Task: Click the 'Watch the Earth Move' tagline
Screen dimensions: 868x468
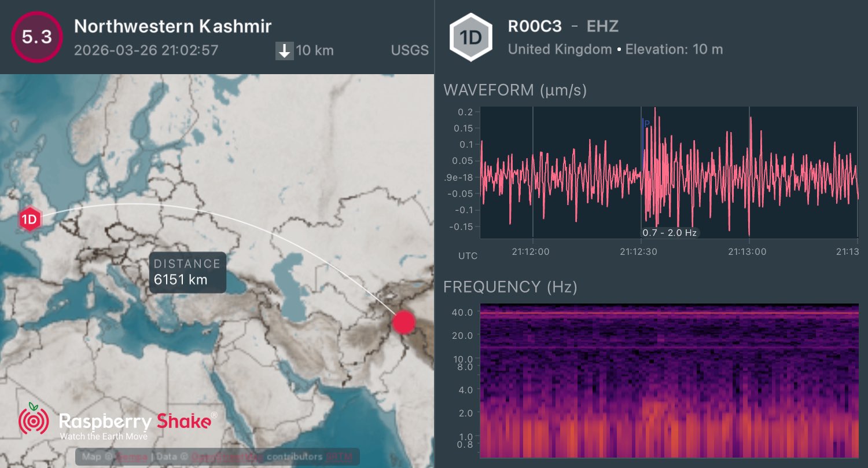Action: (104, 436)
